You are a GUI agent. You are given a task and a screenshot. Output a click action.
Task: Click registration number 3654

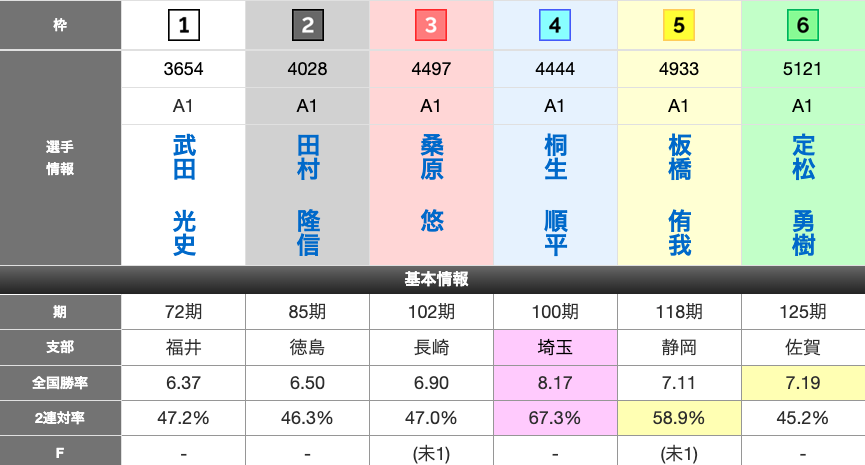click(x=183, y=69)
